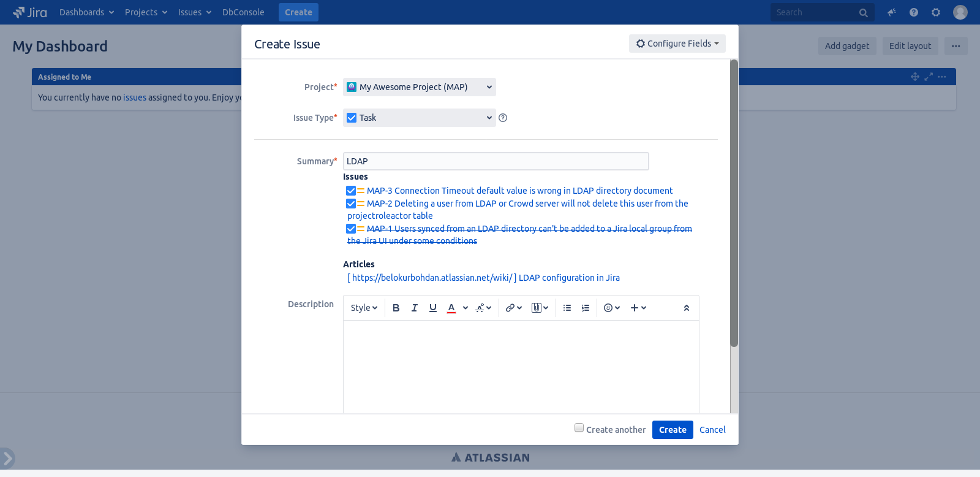Open the feedback megaphone icon
Viewport: 980px width, 477px height.
892,12
